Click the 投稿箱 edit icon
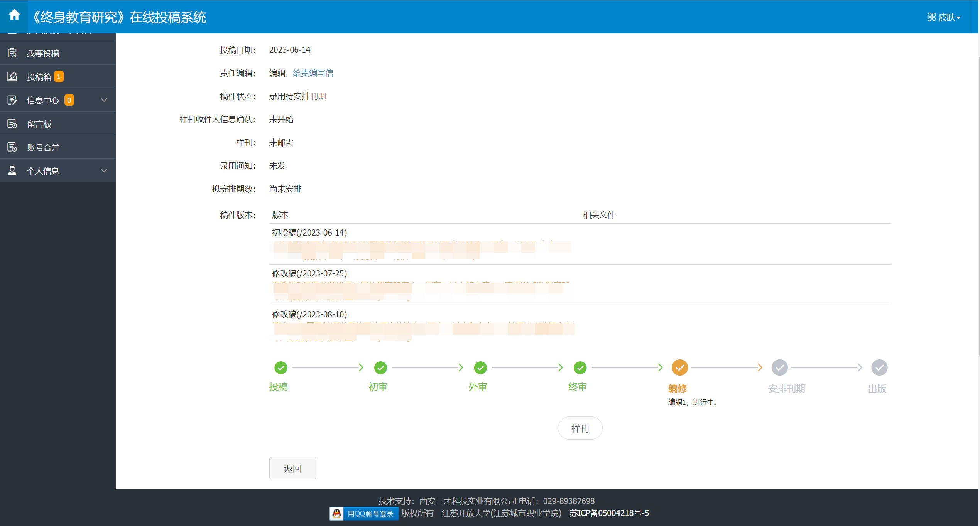Image resolution: width=980 pixels, height=526 pixels. coord(12,76)
